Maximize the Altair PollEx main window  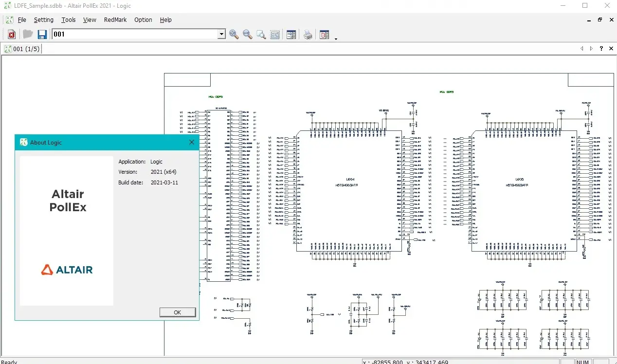(585, 5)
